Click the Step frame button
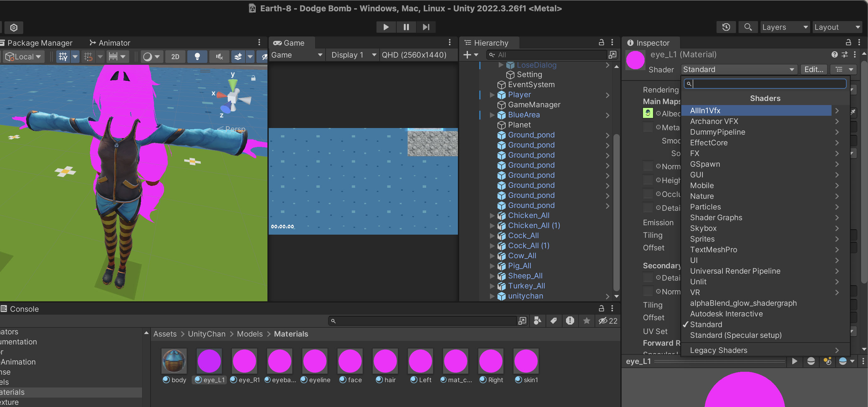 [x=426, y=27]
